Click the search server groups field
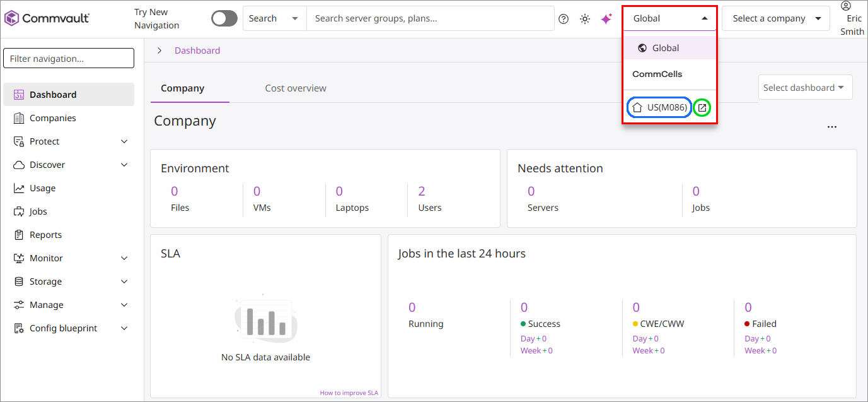The width and height of the screenshot is (868, 402). pyautogui.click(x=430, y=18)
